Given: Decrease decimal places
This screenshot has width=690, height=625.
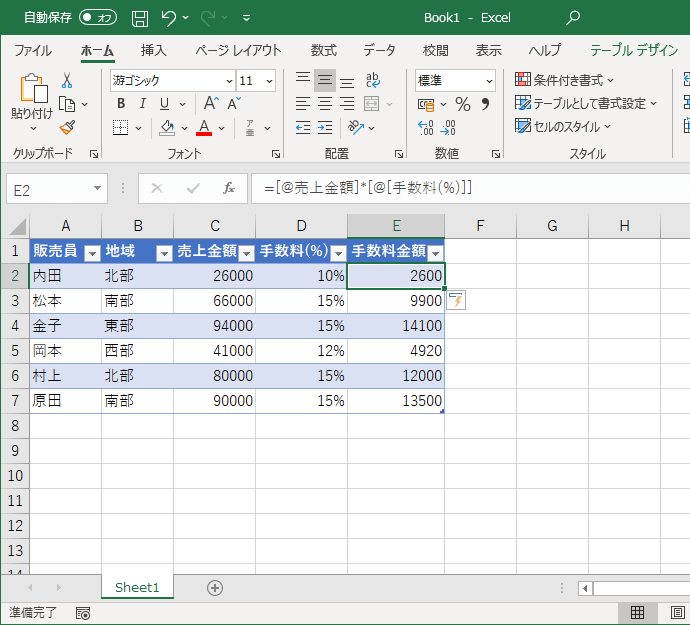Looking at the screenshot, I should (448, 128).
